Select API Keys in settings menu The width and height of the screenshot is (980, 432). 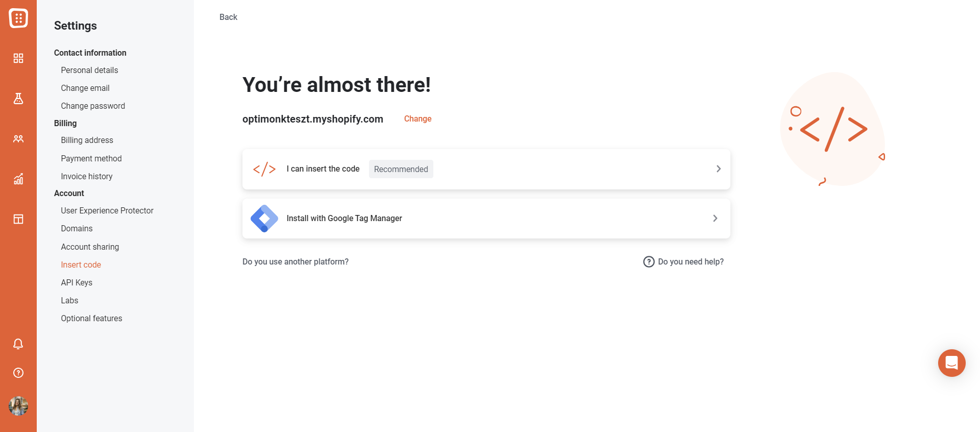point(77,282)
